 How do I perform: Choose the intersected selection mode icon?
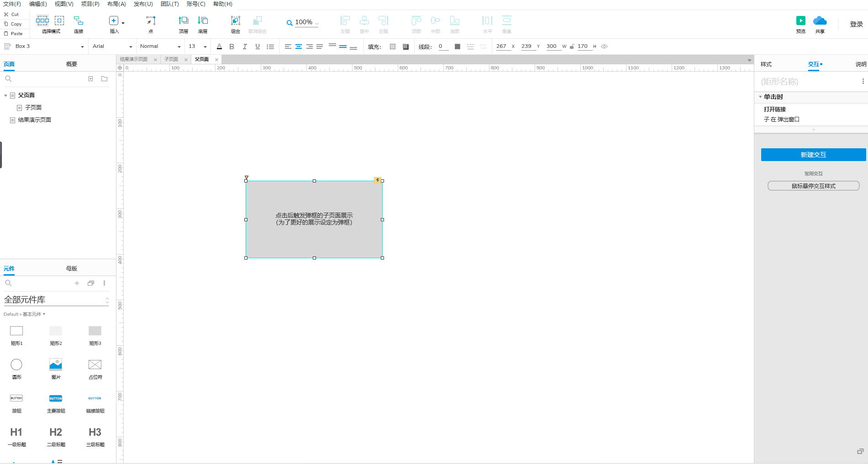[x=42, y=21]
